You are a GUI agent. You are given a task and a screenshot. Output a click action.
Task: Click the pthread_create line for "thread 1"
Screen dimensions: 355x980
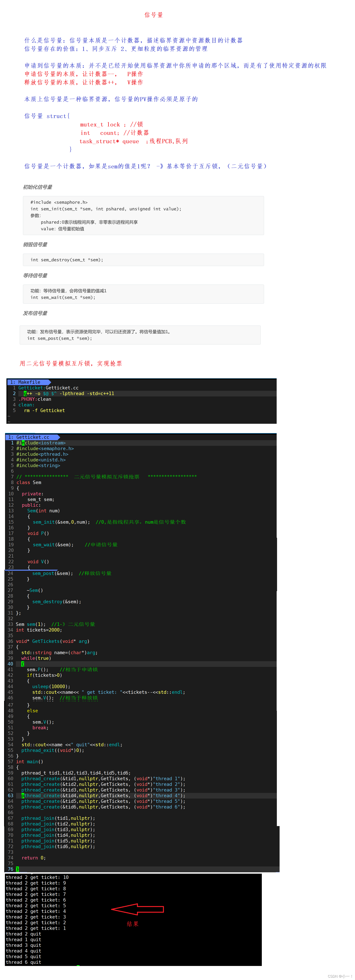(103, 778)
